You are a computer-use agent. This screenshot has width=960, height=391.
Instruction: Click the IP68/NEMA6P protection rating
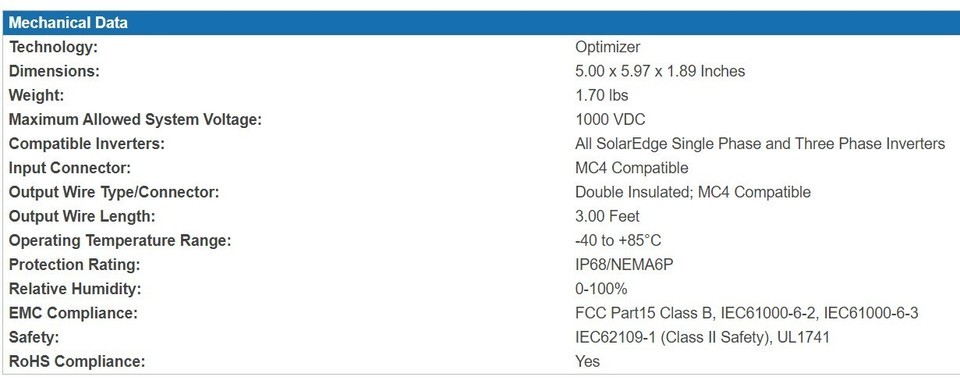click(624, 265)
